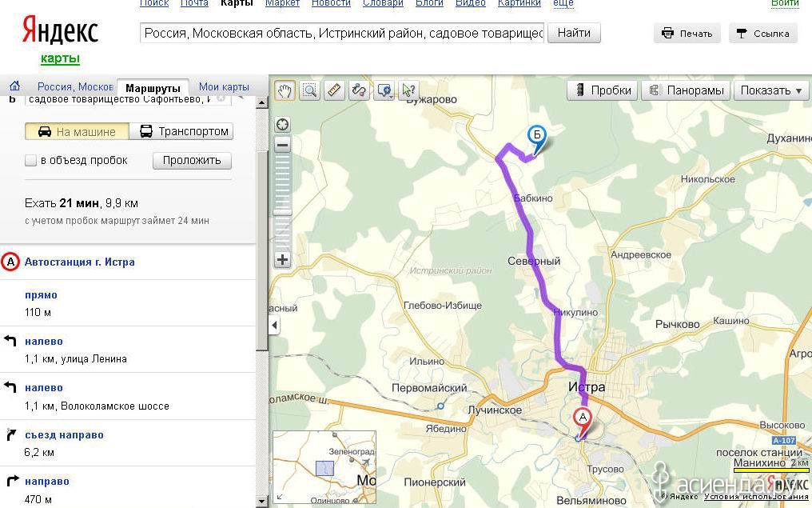Viewport: 812px width, 508px height.
Task: Toggle the Панорамы layer
Action: pos(686,90)
